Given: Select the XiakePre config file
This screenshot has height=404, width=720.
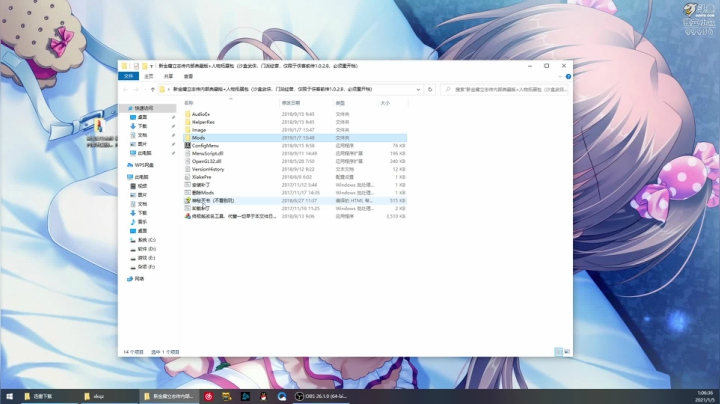Looking at the screenshot, I should point(201,177).
